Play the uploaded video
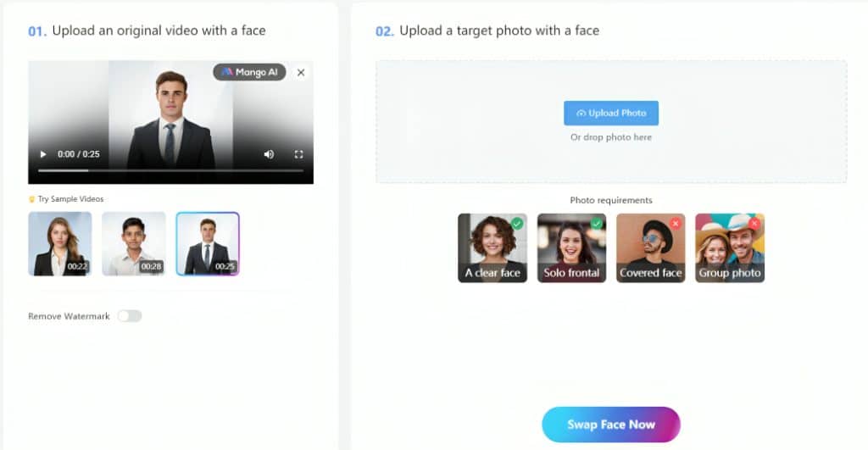This screenshot has height=450, width=868. click(x=43, y=154)
